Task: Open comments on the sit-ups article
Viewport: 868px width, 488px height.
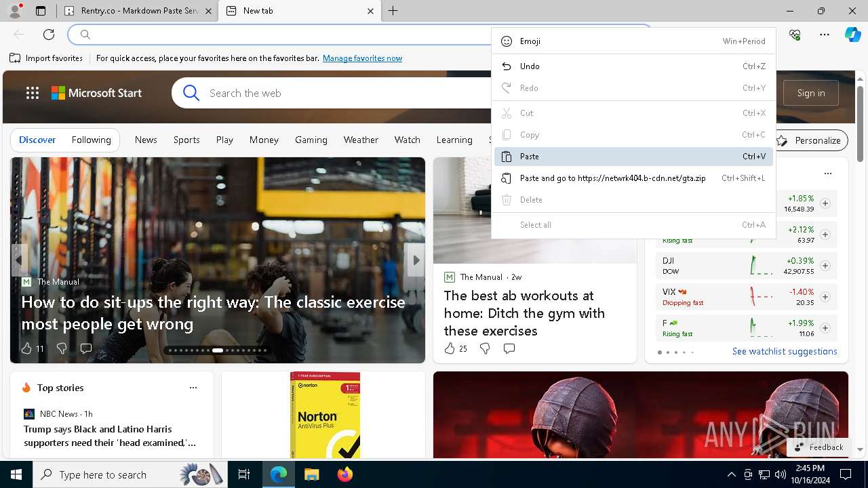Action: click(86, 348)
